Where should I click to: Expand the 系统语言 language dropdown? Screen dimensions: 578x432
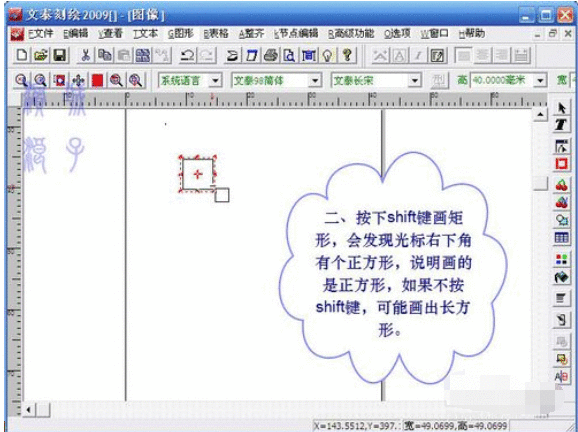coord(215,80)
